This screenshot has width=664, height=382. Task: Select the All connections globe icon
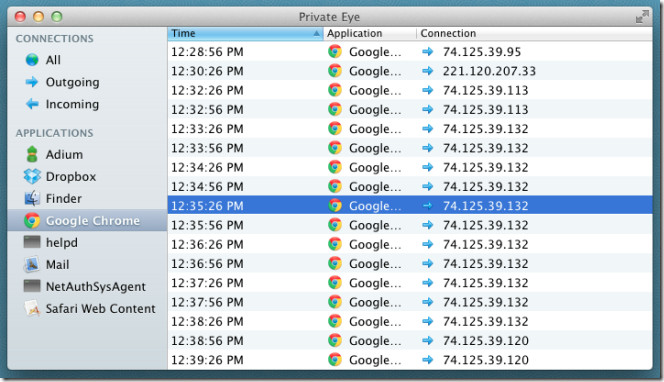point(32,60)
